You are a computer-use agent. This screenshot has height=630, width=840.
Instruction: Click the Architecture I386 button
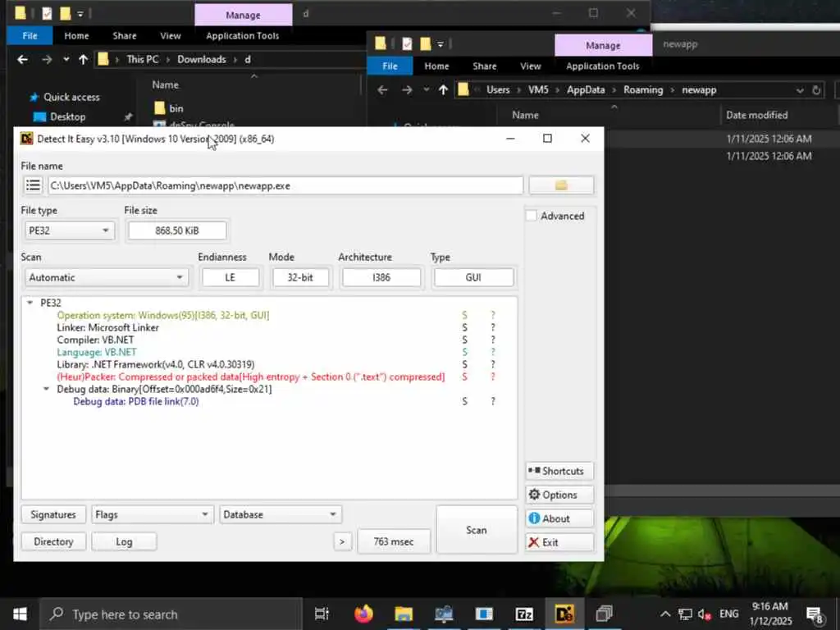click(x=381, y=277)
